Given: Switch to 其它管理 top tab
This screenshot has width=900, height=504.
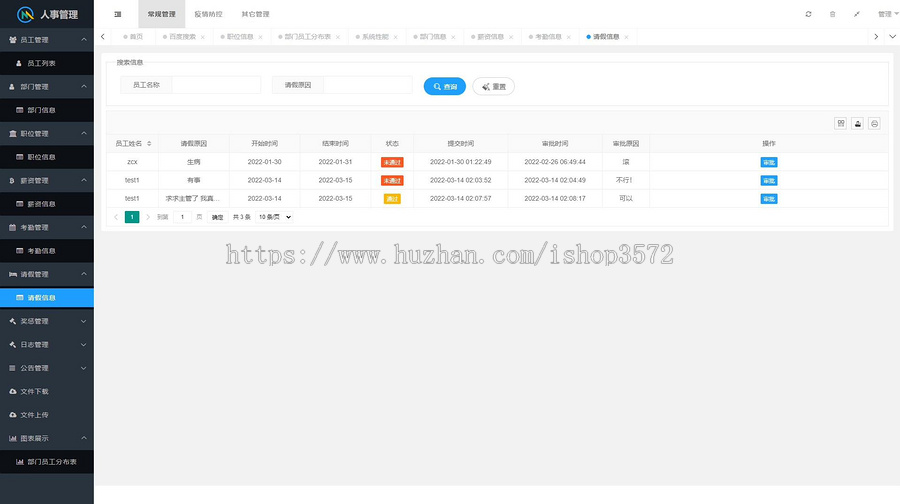Looking at the screenshot, I should 255,14.
